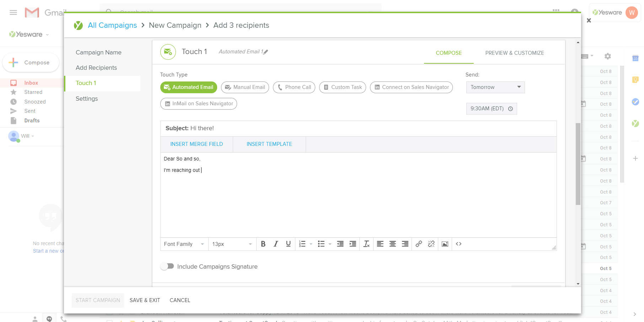Open the Send day dropdown

coord(495,87)
